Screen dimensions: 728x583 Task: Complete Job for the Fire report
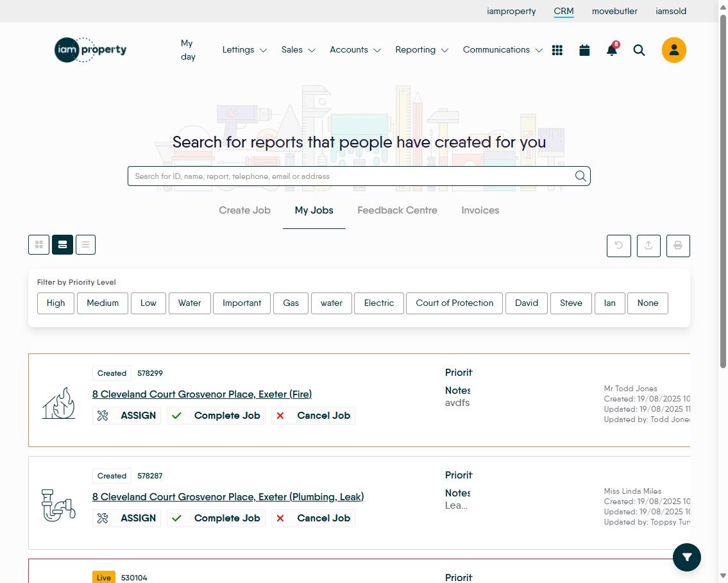pos(216,416)
